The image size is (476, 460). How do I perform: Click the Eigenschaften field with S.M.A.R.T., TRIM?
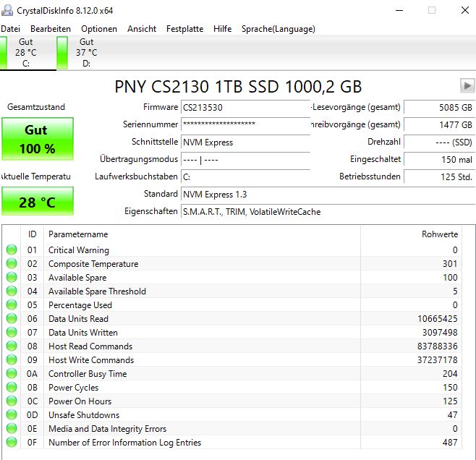(x=328, y=211)
